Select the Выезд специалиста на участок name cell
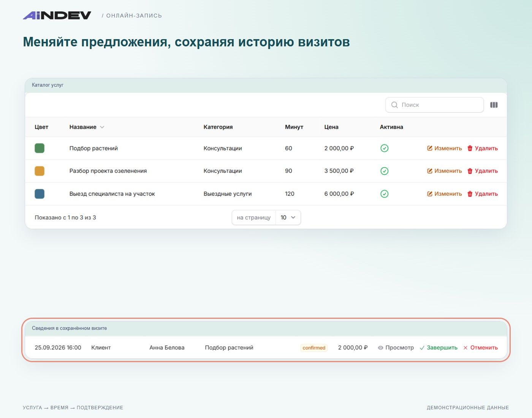The image size is (532, 418). click(x=112, y=194)
